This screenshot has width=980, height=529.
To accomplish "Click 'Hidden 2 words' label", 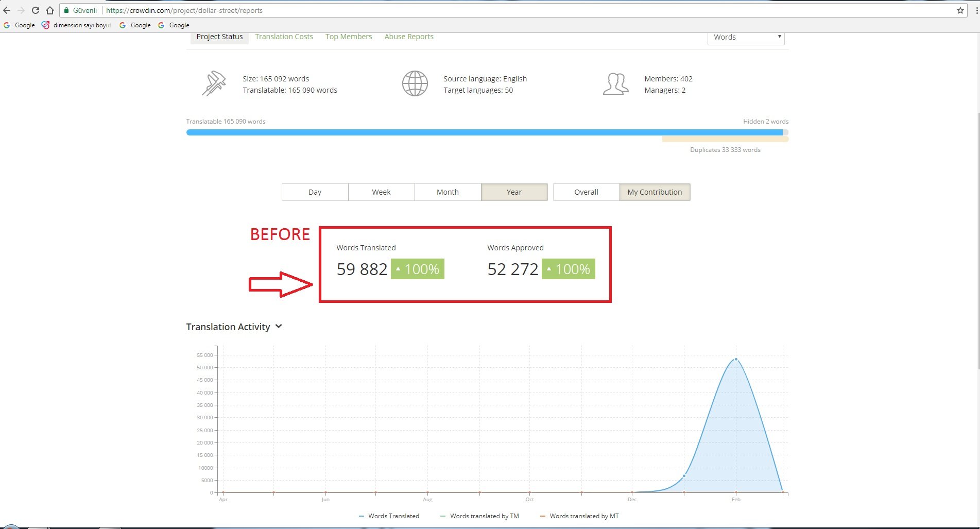I will 766,122.
